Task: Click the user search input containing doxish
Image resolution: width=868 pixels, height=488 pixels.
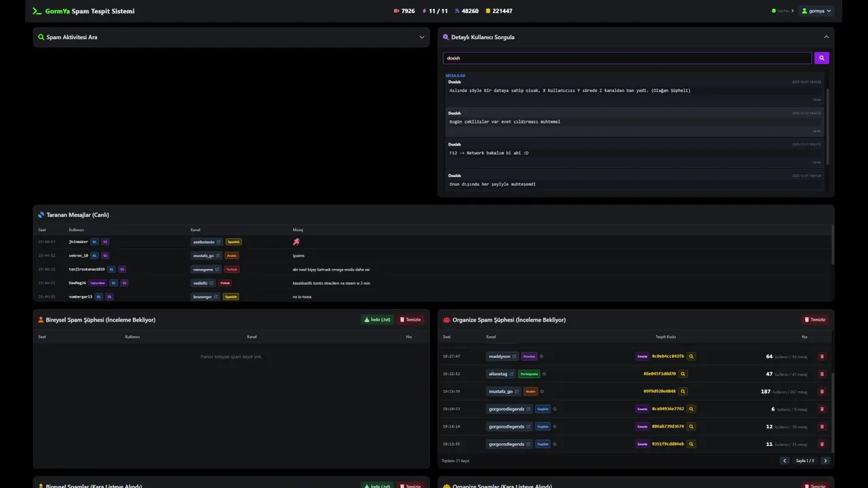Action: pyautogui.click(x=627, y=58)
